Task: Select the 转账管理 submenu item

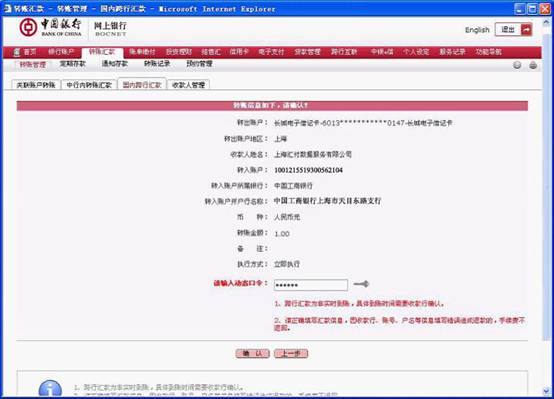Action: point(33,64)
